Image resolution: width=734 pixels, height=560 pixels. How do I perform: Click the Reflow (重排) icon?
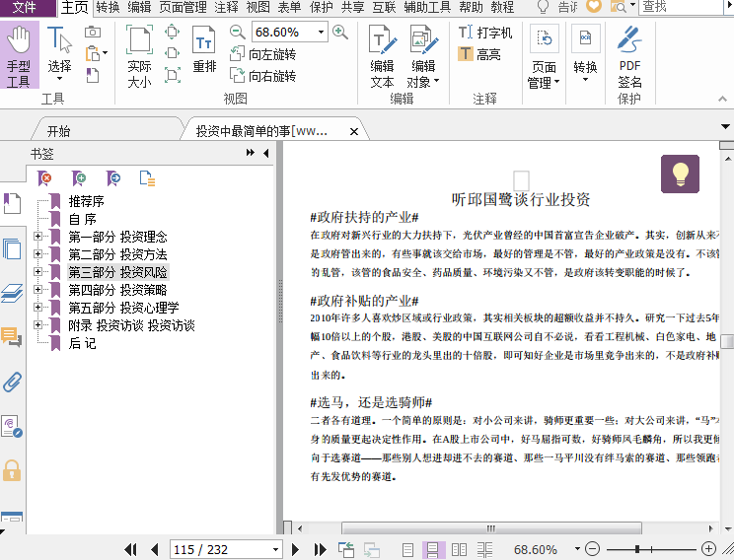pos(204,50)
